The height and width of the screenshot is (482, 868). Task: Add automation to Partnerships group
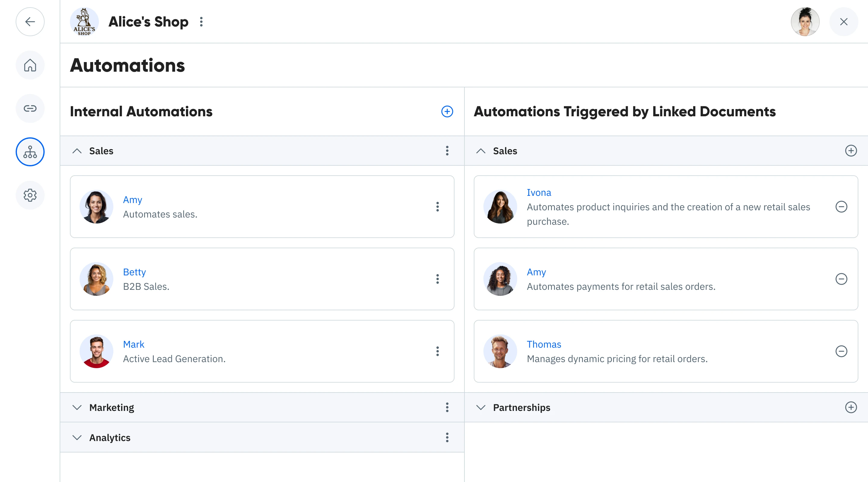point(851,407)
